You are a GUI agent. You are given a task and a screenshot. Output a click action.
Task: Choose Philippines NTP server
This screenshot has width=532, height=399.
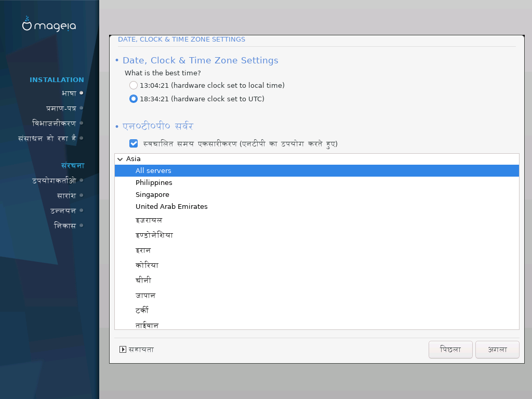317,182
